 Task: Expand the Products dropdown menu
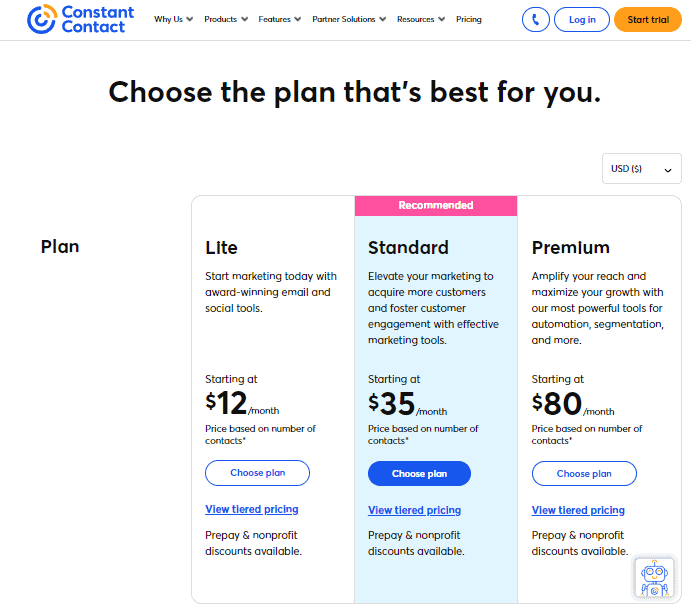click(225, 19)
